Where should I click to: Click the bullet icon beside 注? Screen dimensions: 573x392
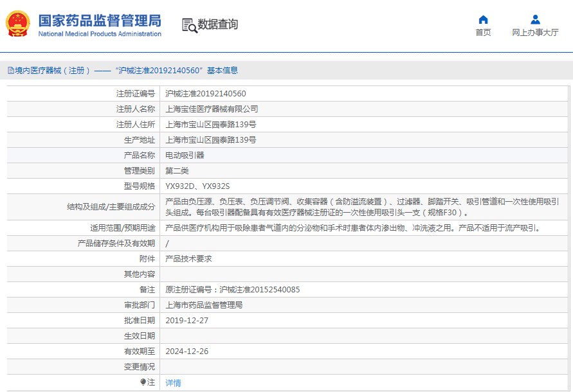coord(143,382)
